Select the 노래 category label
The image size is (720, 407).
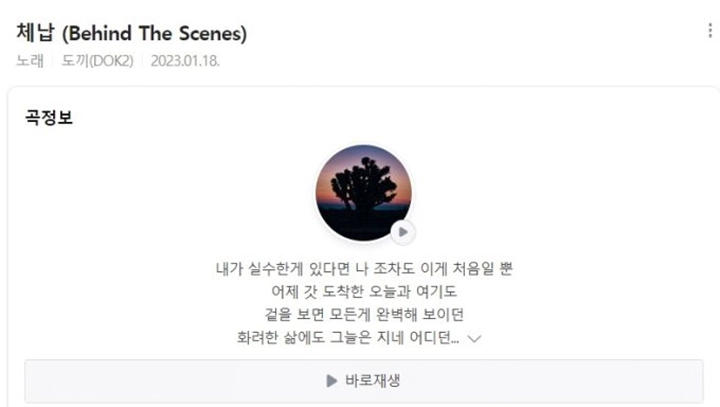(x=30, y=61)
